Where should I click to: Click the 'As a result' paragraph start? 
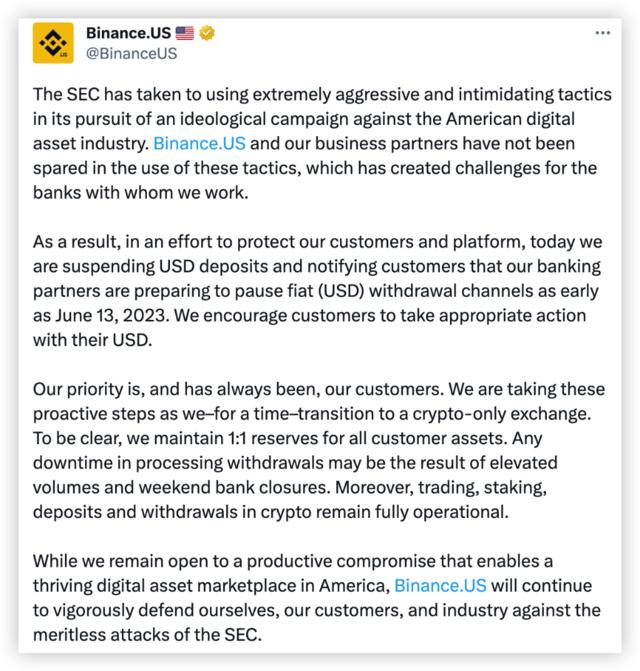75,242
